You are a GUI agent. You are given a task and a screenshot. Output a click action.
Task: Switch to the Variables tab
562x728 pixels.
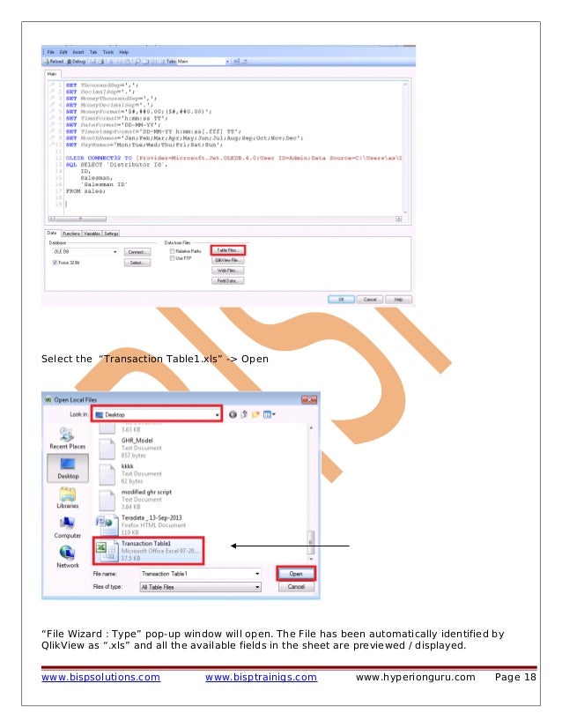click(92, 234)
